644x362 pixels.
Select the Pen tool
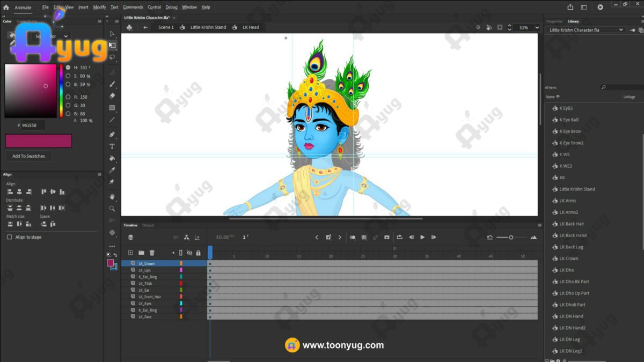pos(112,135)
